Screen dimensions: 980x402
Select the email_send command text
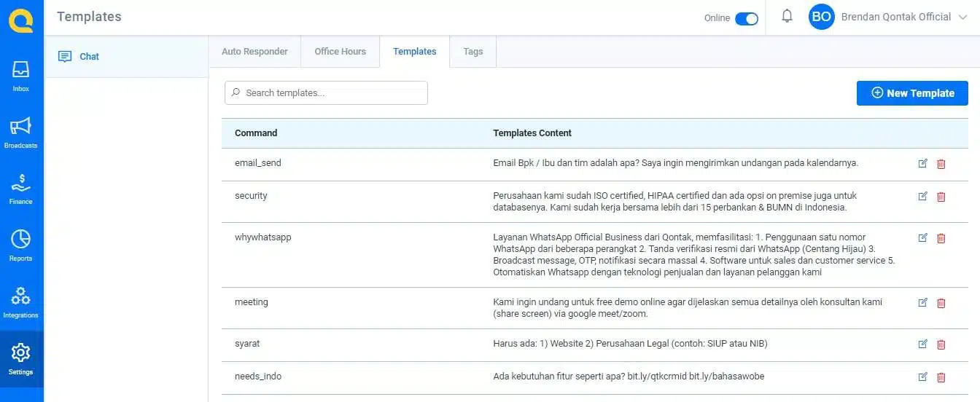pos(257,163)
